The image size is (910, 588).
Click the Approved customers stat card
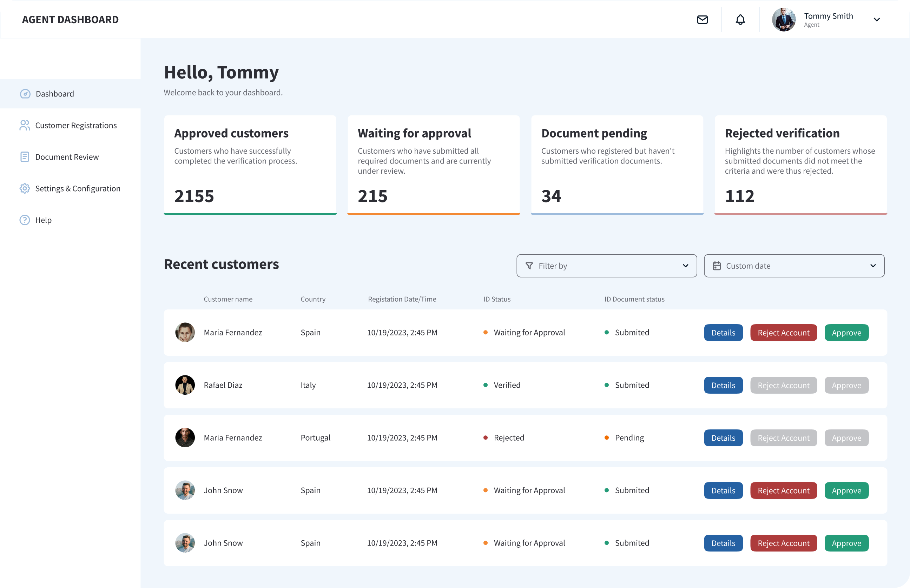pyautogui.click(x=250, y=165)
